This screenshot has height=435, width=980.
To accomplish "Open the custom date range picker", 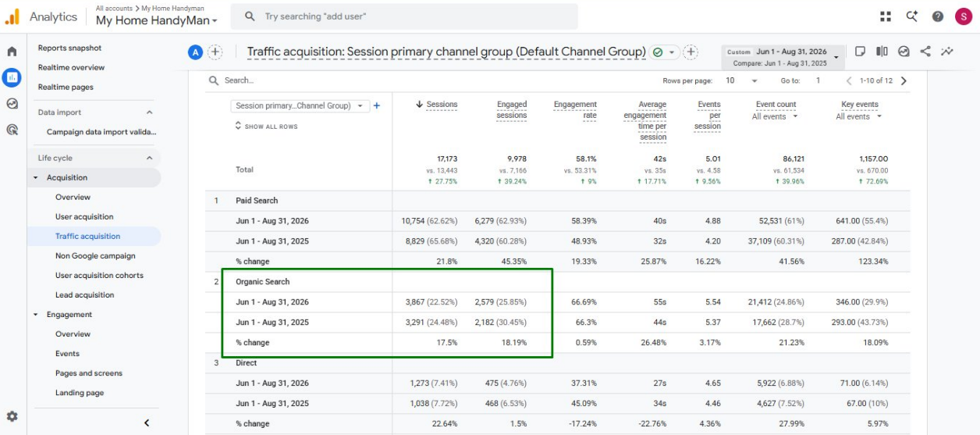I will (x=783, y=56).
